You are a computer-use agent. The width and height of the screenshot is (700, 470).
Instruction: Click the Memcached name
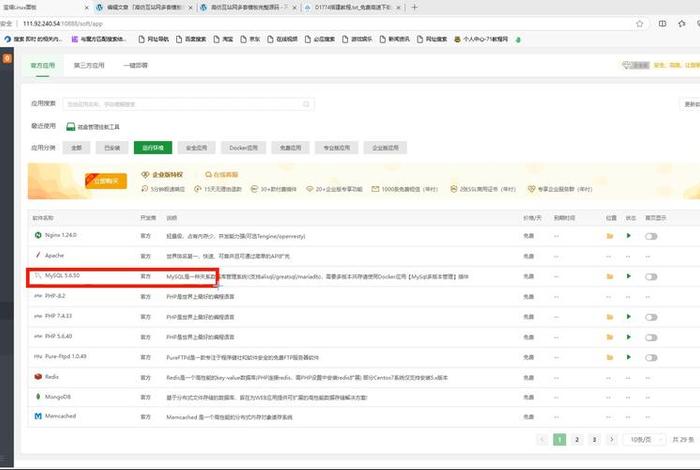click(x=60, y=416)
